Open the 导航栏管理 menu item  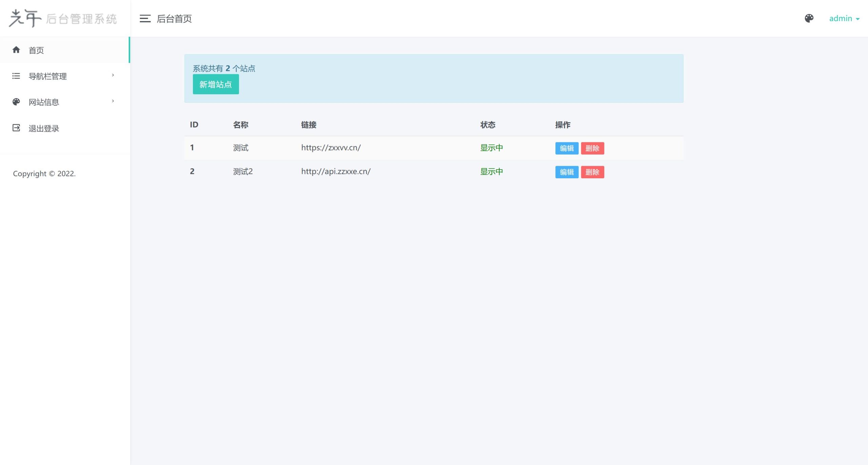tap(64, 76)
